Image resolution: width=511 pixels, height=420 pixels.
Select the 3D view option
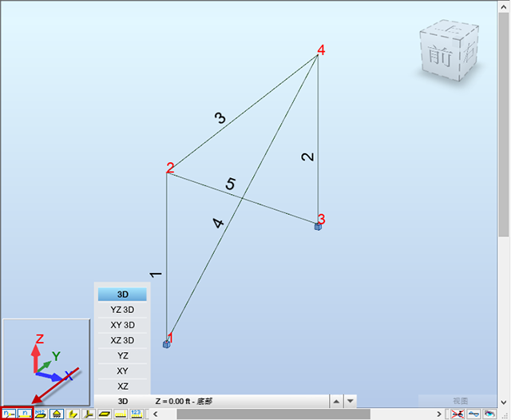122,294
